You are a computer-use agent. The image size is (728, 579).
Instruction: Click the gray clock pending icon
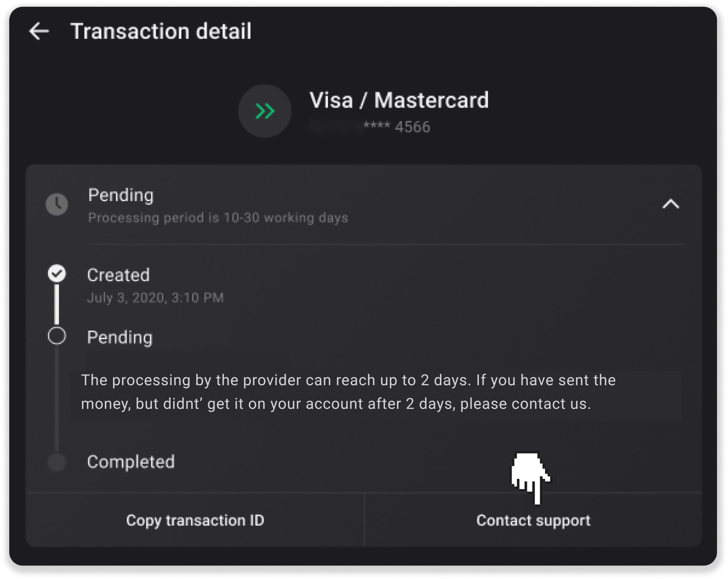pos(57,204)
